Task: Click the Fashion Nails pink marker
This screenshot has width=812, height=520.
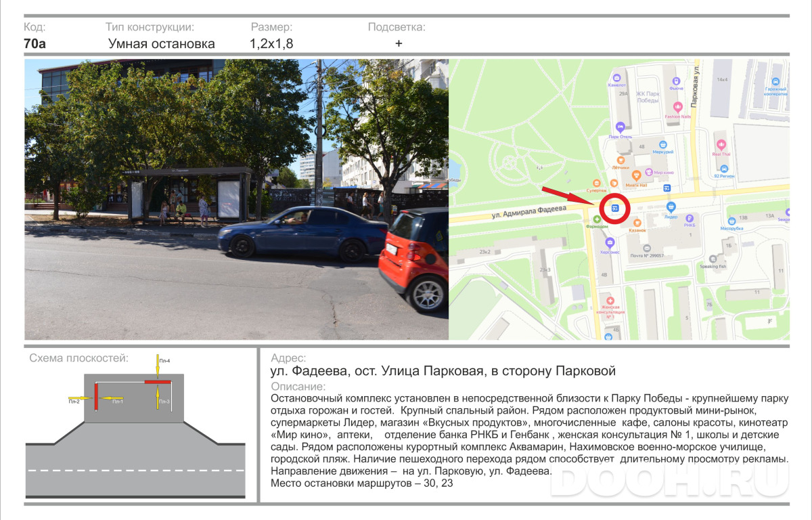Action: [677, 107]
